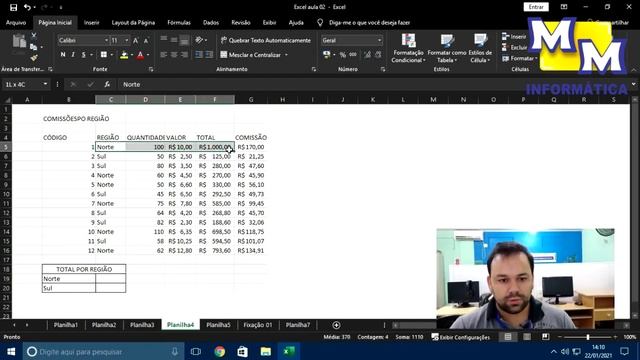Center text horizontally
The width and height of the screenshot is (640, 360).
[174, 55]
